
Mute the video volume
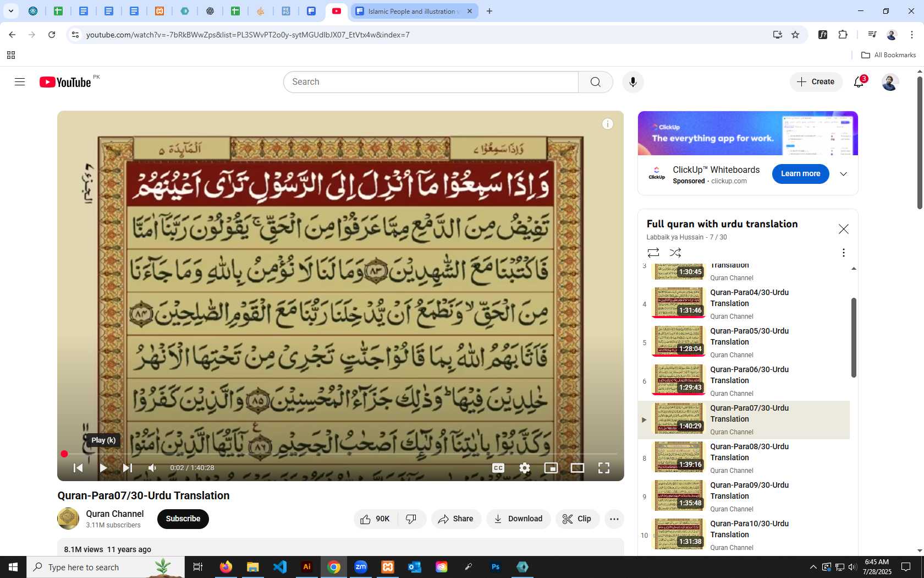pyautogui.click(x=153, y=468)
